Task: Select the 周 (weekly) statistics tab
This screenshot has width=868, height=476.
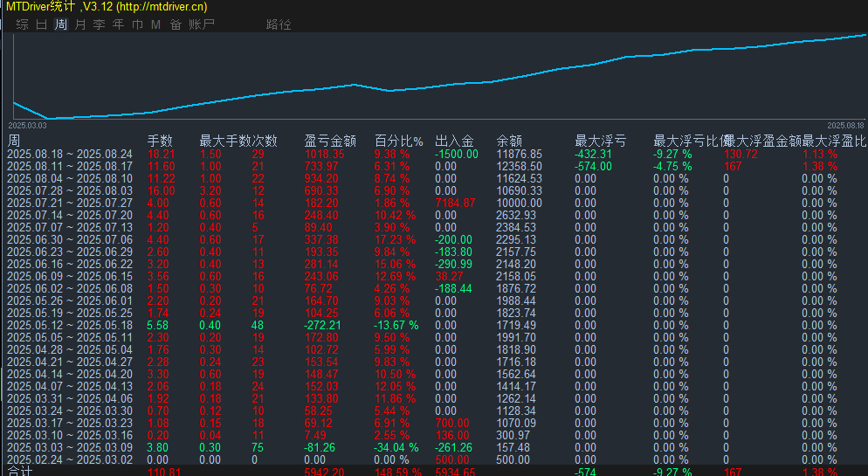Action: click(60, 24)
